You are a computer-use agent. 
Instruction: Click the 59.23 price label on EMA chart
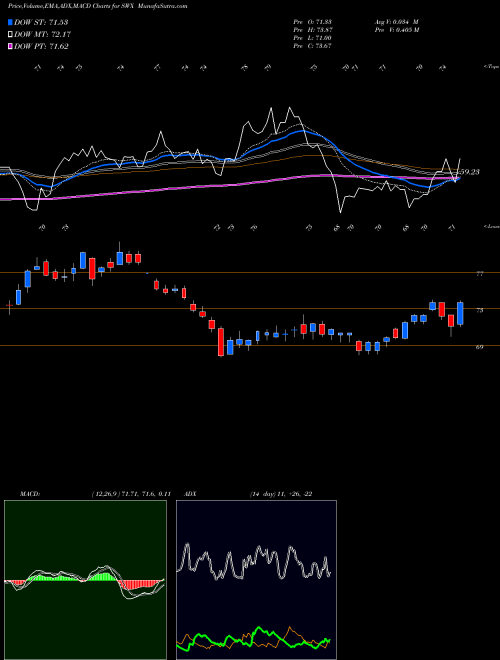(x=470, y=172)
